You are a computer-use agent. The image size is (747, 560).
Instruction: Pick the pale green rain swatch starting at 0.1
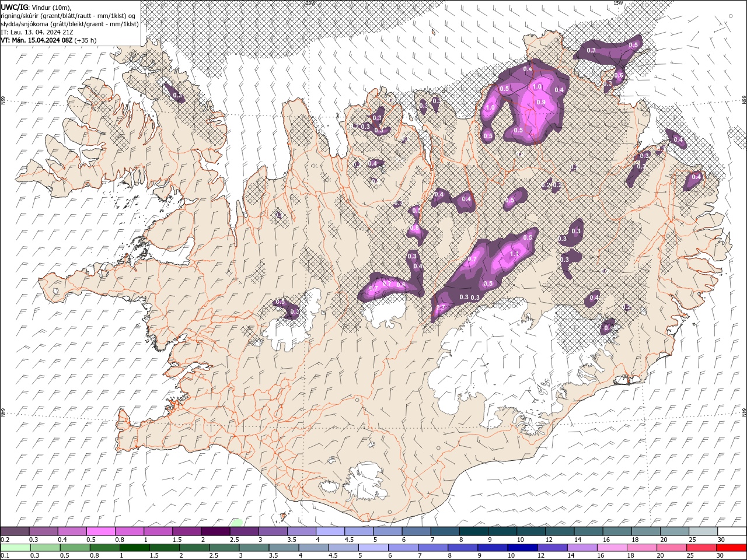16,548
